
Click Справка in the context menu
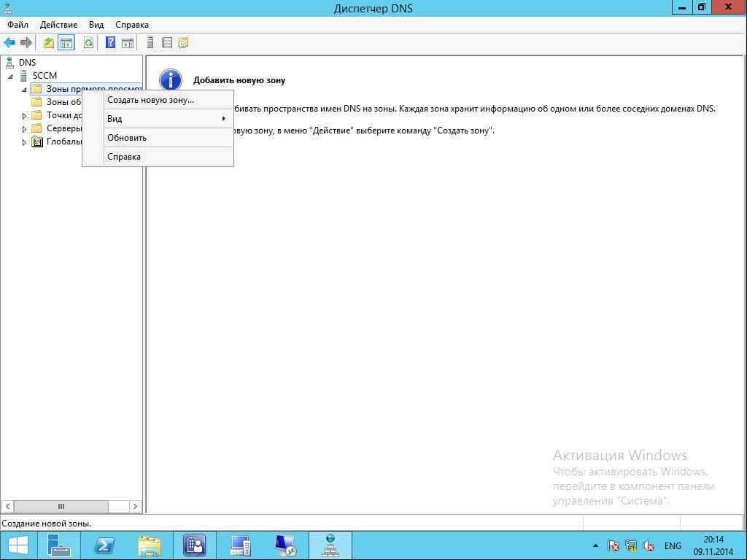tap(124, 157)
